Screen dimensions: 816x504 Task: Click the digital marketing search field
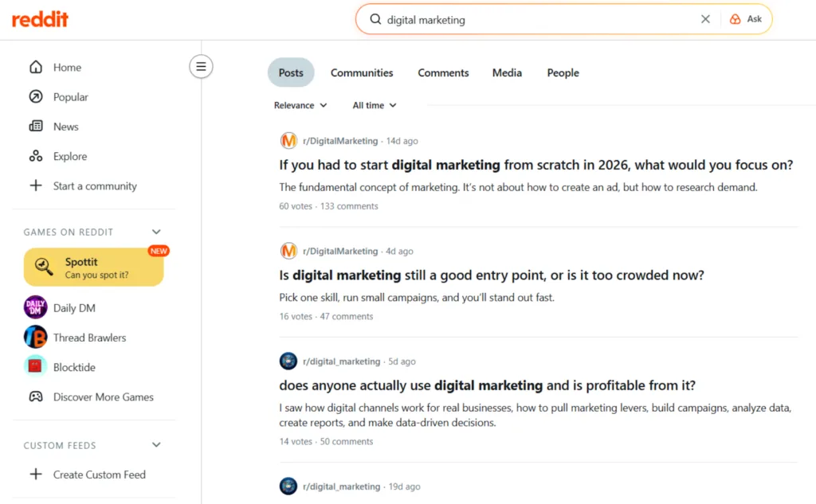tap(534, 19)
